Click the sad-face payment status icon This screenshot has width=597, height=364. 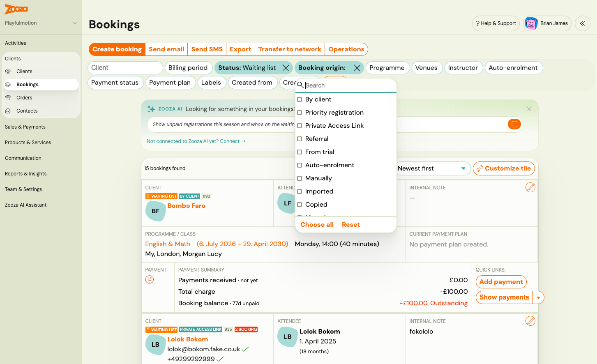point(150,279)
